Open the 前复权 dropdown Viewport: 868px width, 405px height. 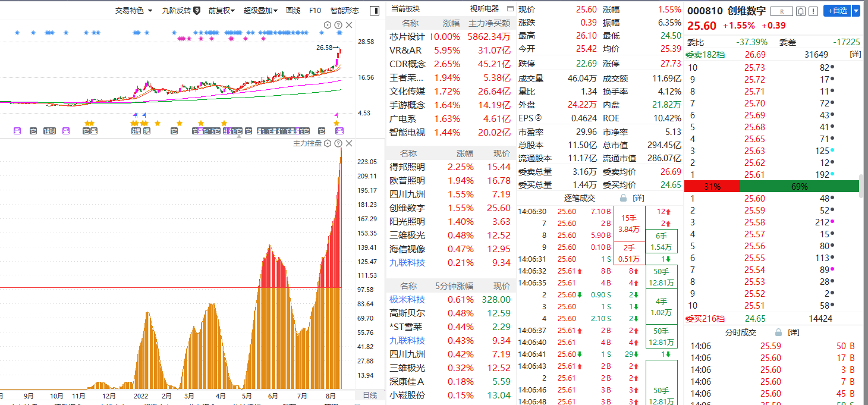(x=222, y=10)
